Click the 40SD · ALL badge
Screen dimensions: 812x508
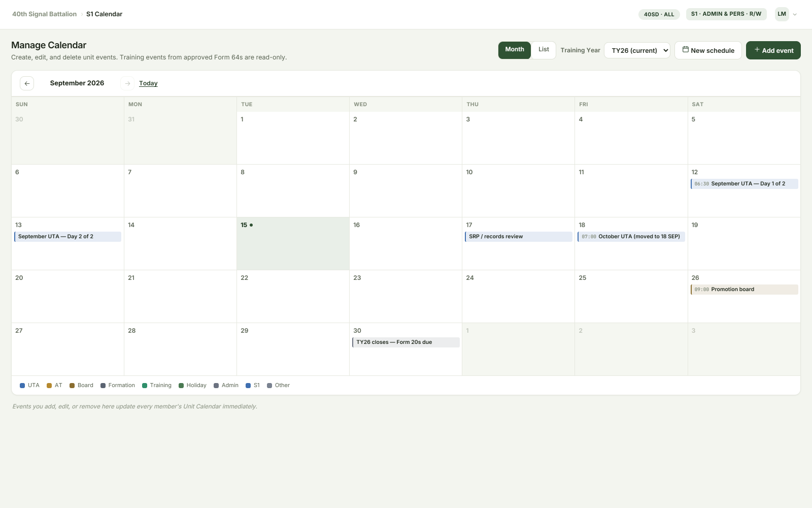coord(659,14)
